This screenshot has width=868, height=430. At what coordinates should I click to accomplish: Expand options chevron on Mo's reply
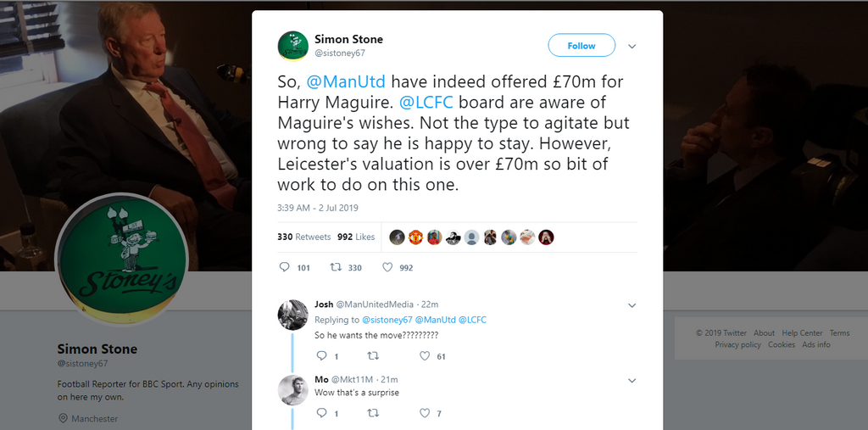(632, 380)
